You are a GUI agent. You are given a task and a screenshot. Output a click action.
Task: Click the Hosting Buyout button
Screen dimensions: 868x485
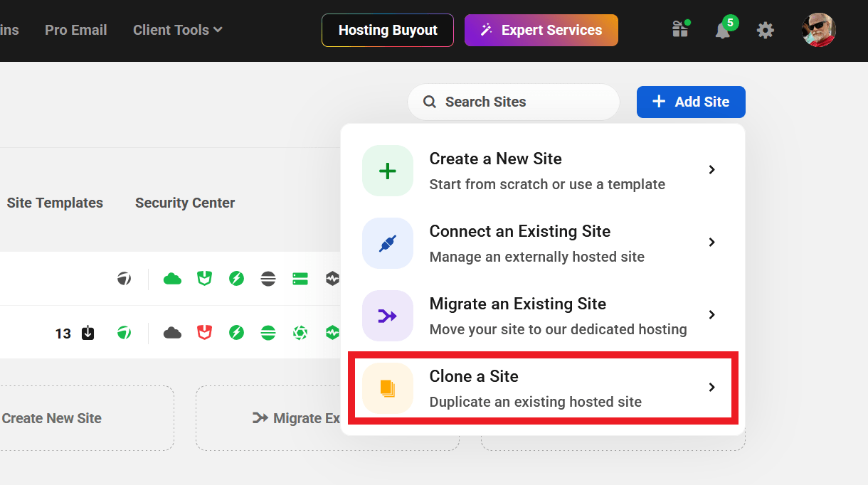pyautogui.click(x=388, y=31)
